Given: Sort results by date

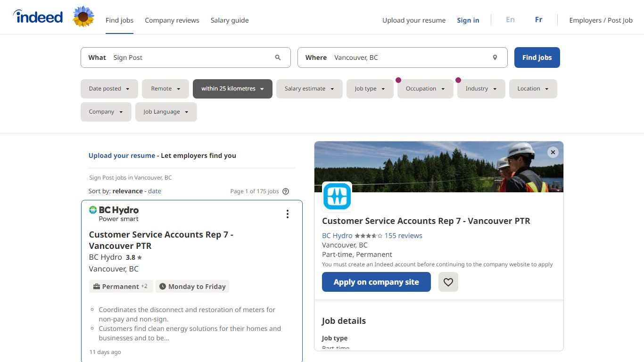Looking at the screenshot, I should pyautogui.click(x=155, y=191).
